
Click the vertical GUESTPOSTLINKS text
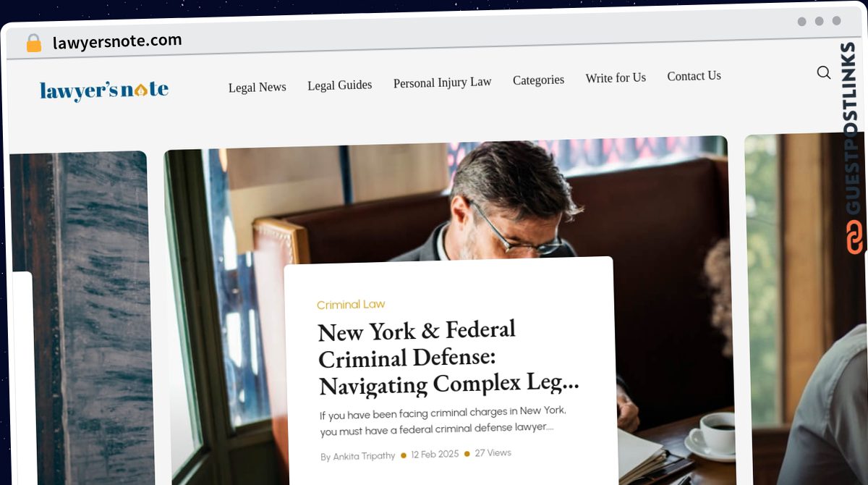(854, 129)
